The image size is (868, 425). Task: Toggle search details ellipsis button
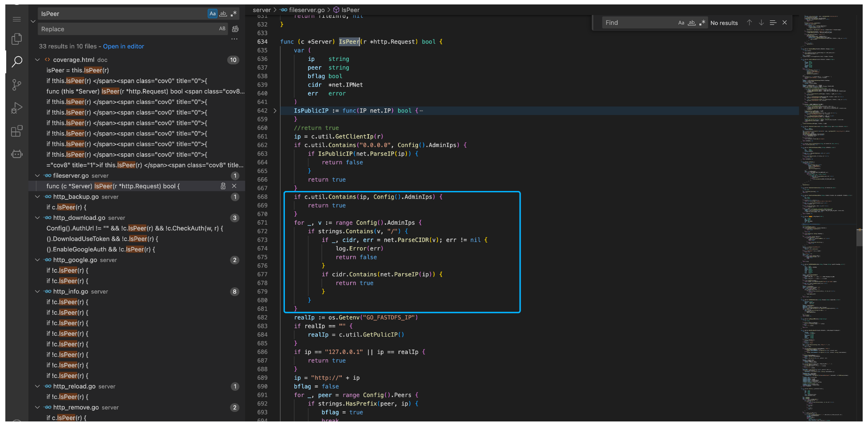[x=234, y=39]
